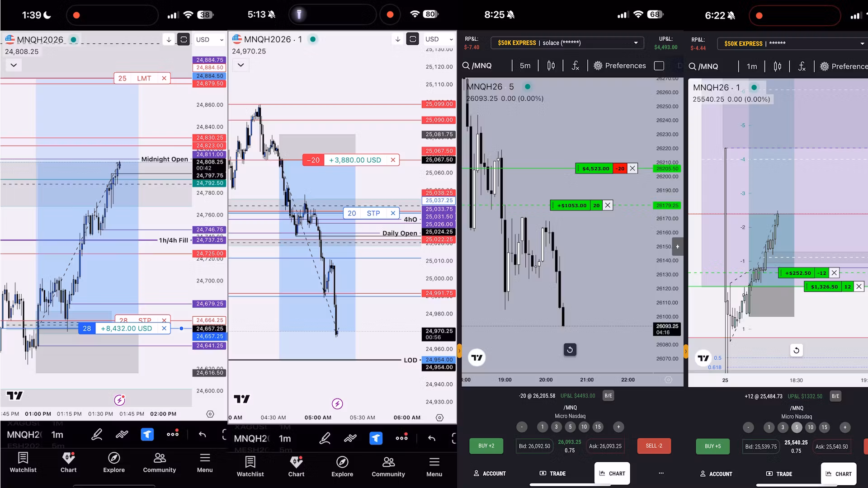Close the +3,880.00 USD position label
This screenshot has width=868, height=488.
393,160
